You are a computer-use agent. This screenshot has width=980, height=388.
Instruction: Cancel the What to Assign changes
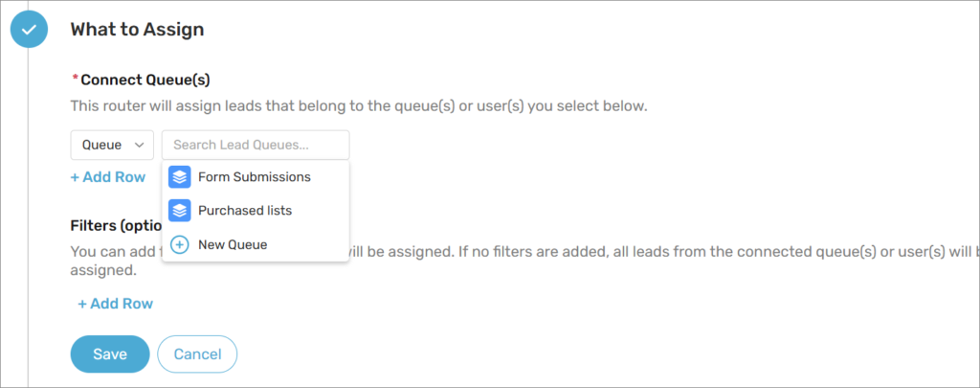[x=197, y=354]
